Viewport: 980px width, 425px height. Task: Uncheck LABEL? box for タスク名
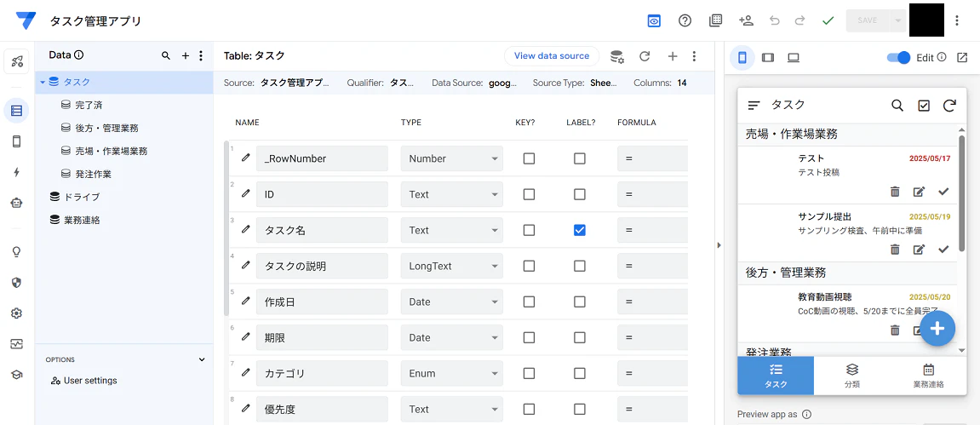coord(579,230)
